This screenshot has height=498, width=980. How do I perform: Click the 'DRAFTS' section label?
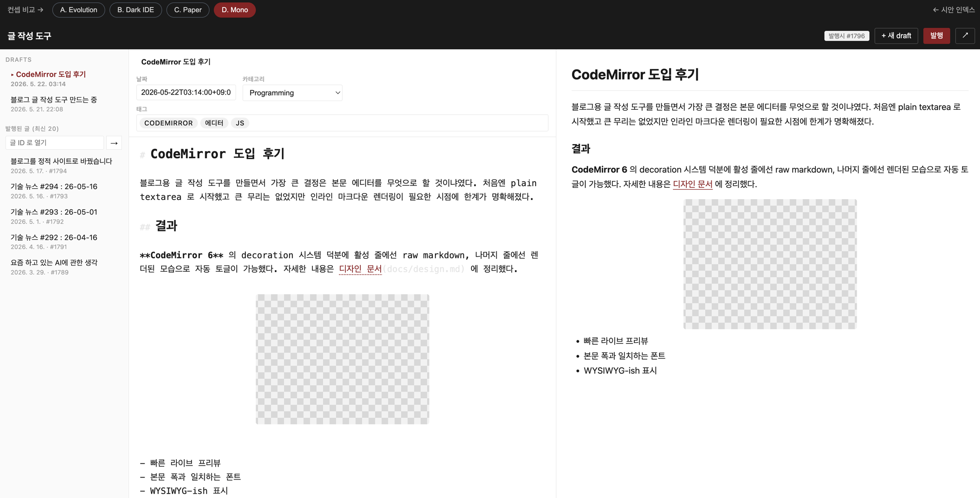[x=19, y=60]
